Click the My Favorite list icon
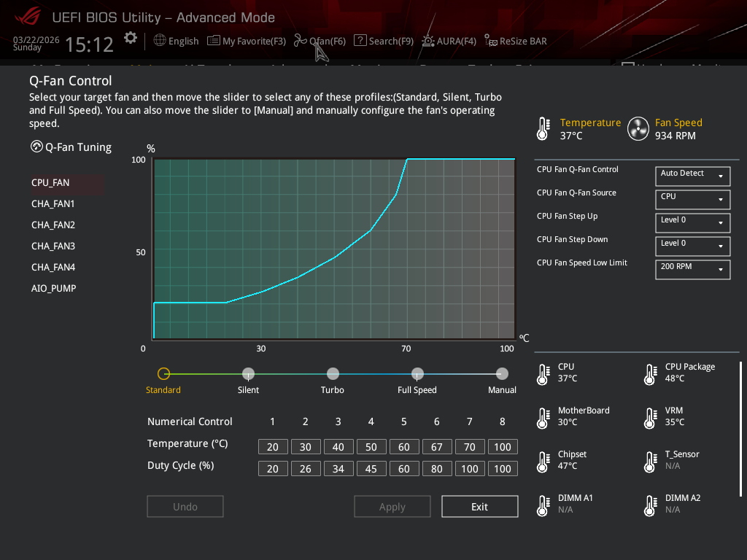Image resolution: width=747 pixels, height=560 pixels. coord(214,41)
